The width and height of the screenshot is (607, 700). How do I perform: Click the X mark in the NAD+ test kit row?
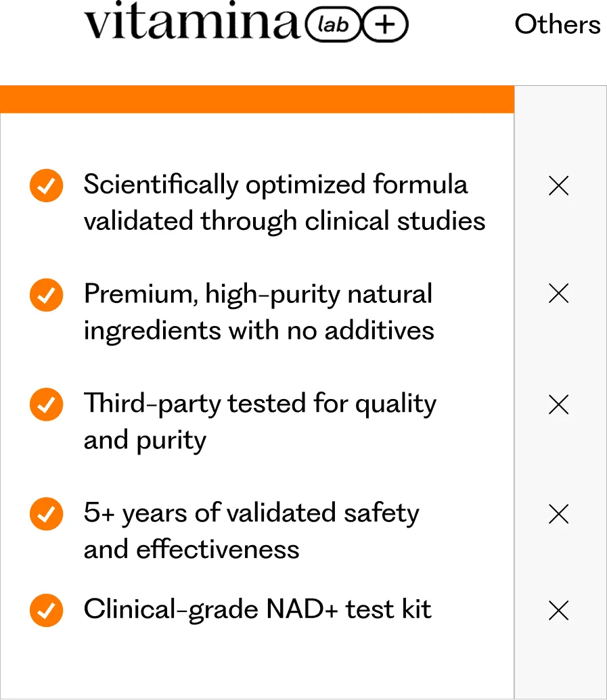point(558,611)
